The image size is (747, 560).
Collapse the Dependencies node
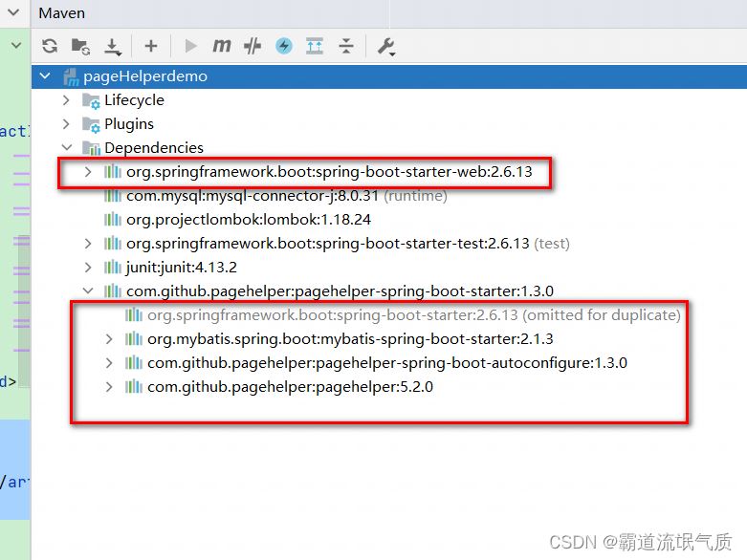(67, 147)
